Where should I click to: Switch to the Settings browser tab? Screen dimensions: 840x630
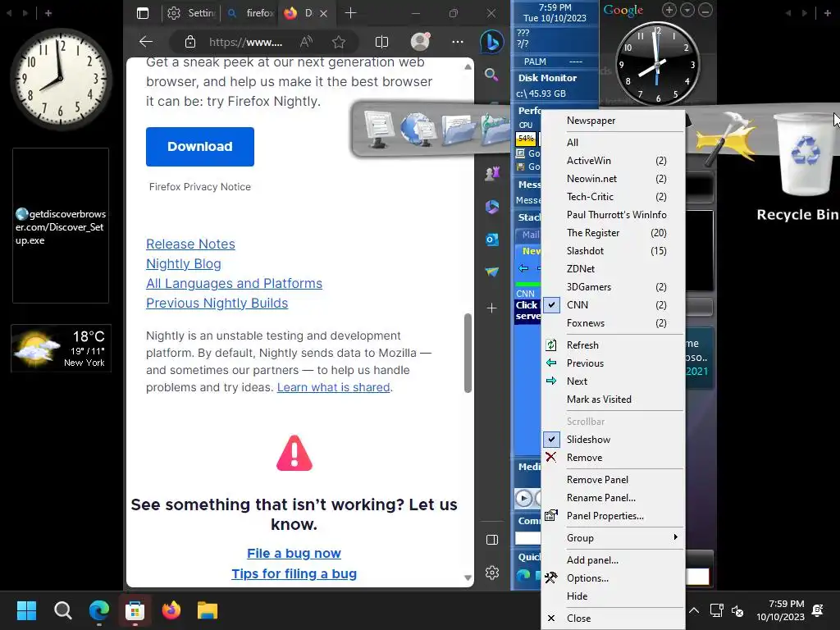click(191, 13)
